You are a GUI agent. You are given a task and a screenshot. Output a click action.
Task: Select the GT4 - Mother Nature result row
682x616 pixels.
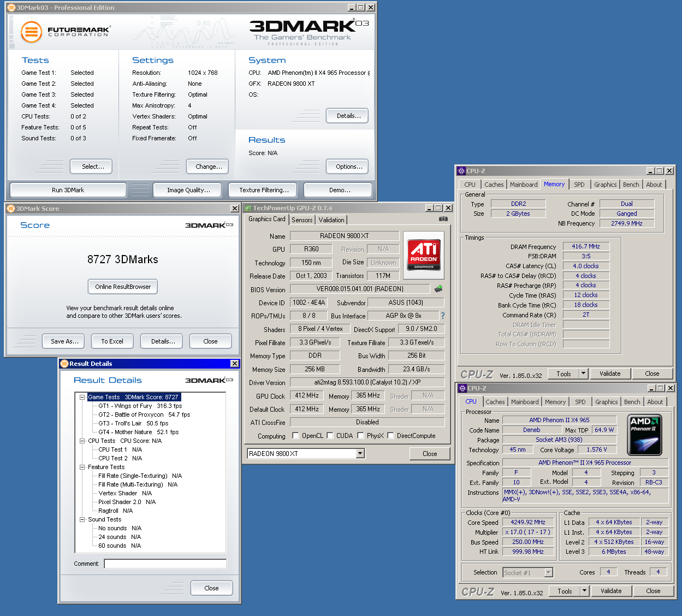click(139, 433)
